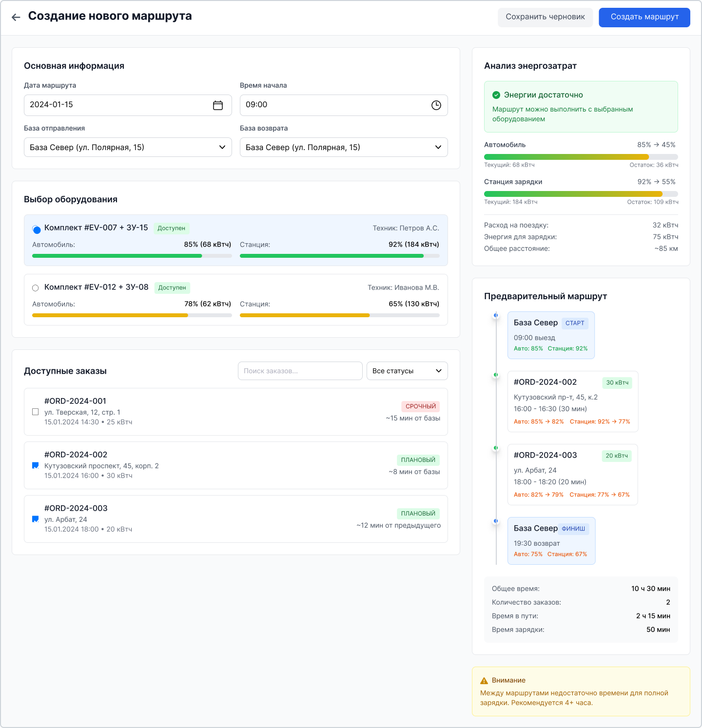This screenshot has width=702, height=728.
Task: Click the clock icon in start time
Action: pyautogui.click(x=436, y=105)
